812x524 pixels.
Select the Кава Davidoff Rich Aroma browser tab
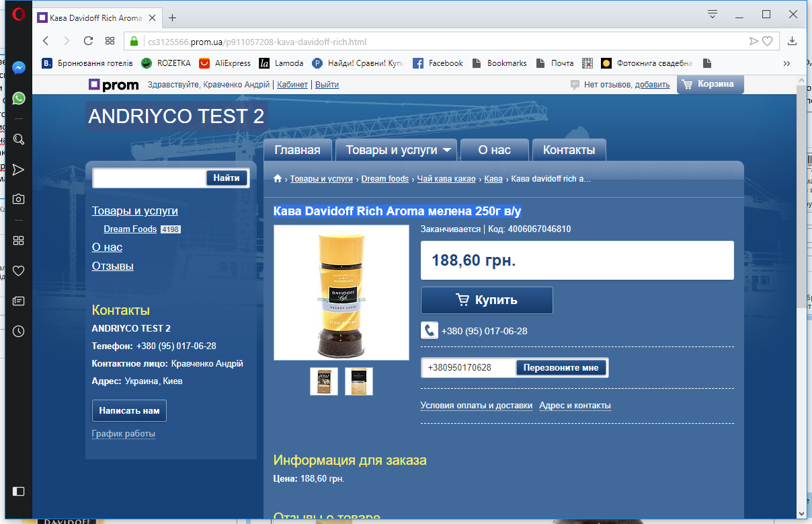click(x=96, y=17)
